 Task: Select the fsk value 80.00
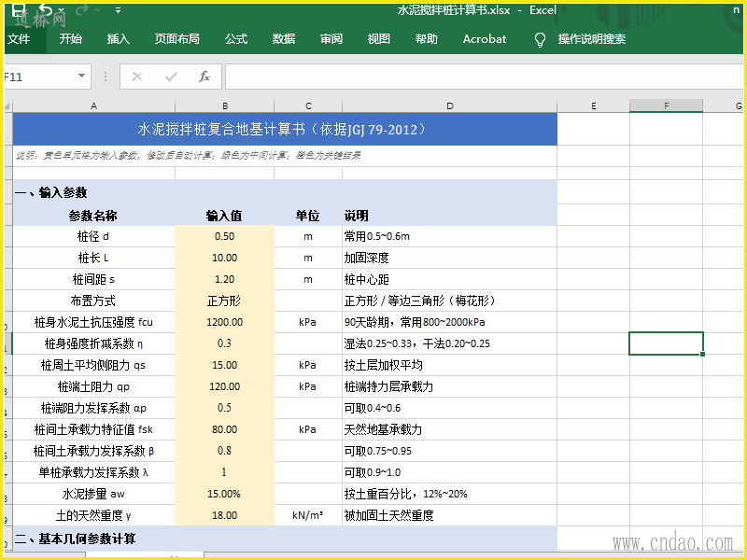pyautogui.click(x=224, y=429)
